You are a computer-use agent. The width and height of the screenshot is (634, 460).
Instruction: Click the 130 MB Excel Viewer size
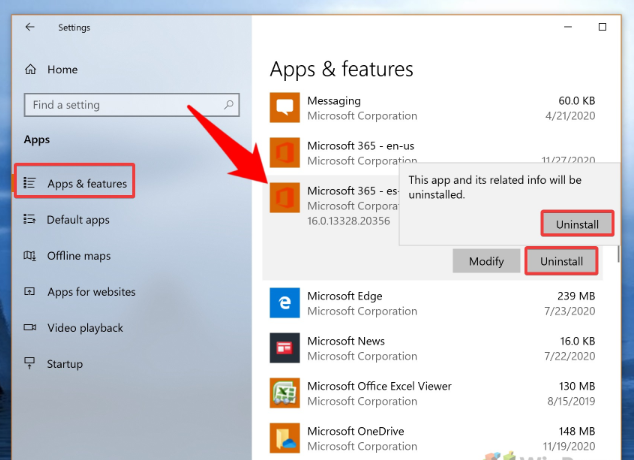click(x=577, y=386)
